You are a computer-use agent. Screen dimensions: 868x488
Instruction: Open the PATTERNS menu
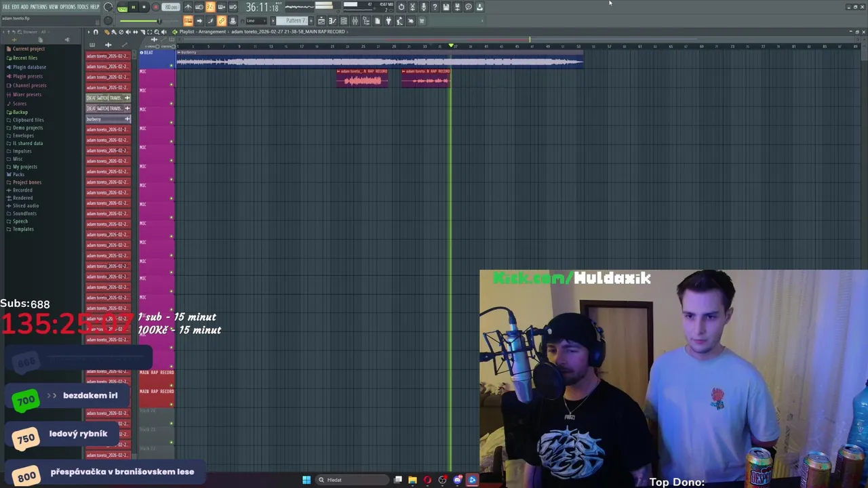point(39,7)
